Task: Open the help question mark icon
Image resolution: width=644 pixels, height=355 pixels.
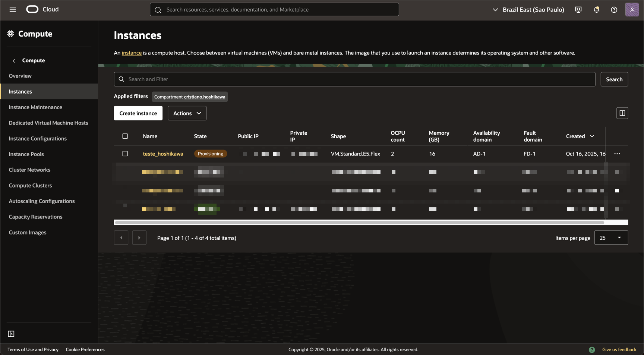Action: (x=614, y=10)
